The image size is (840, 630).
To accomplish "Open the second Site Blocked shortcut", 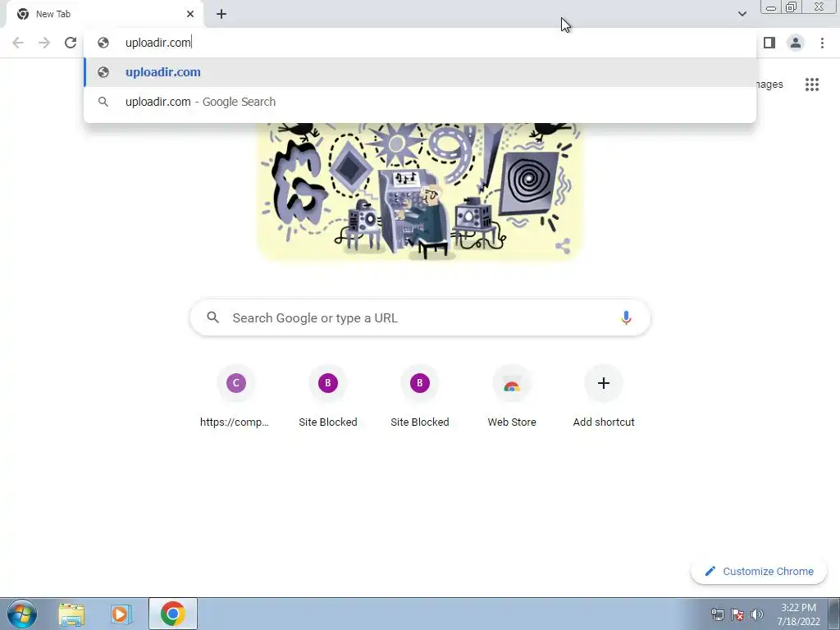I will tap(419, 397).
